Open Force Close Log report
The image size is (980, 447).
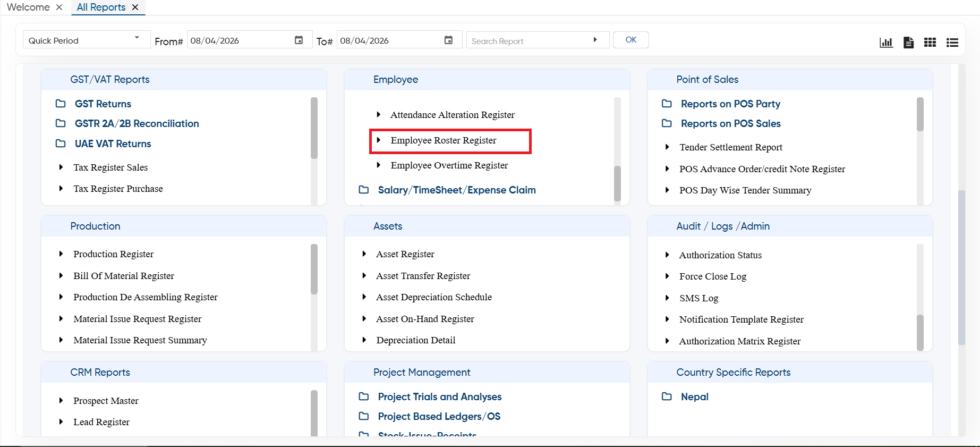point(713,276)
